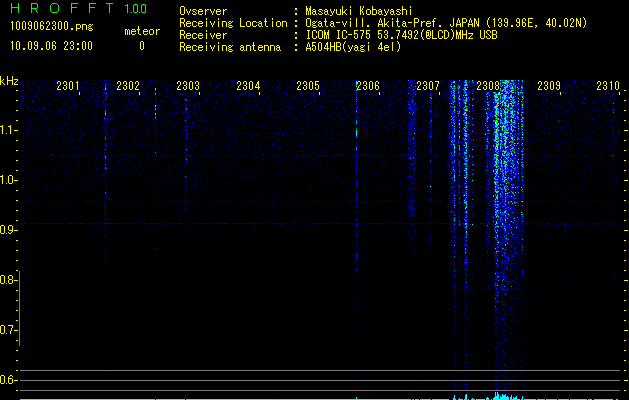
Task: Click the kHz axis unit label
Action: [x=9, y=81]
